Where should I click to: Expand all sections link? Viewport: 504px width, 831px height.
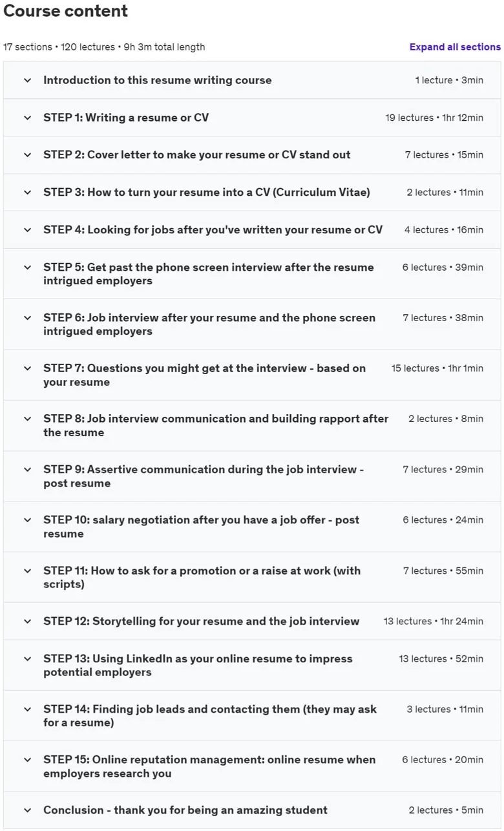[x=455, y=47]
